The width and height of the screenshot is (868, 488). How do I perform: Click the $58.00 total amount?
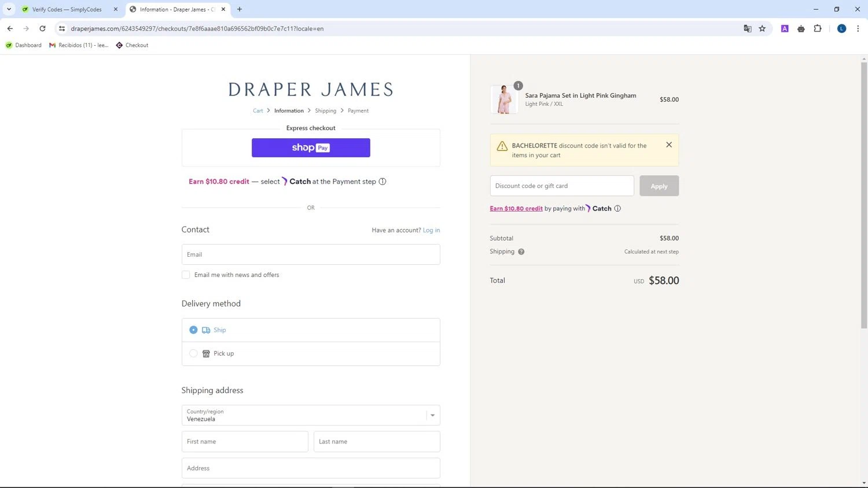[664, 280]
